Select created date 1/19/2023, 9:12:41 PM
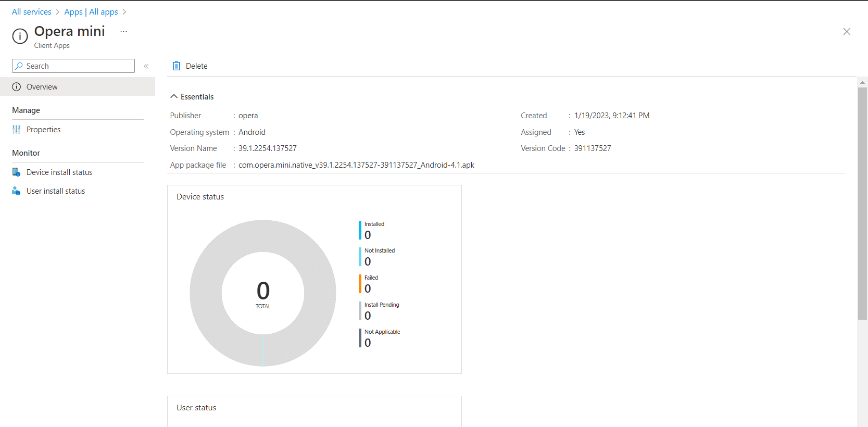The image size is (868, 427). coord(612,115)
